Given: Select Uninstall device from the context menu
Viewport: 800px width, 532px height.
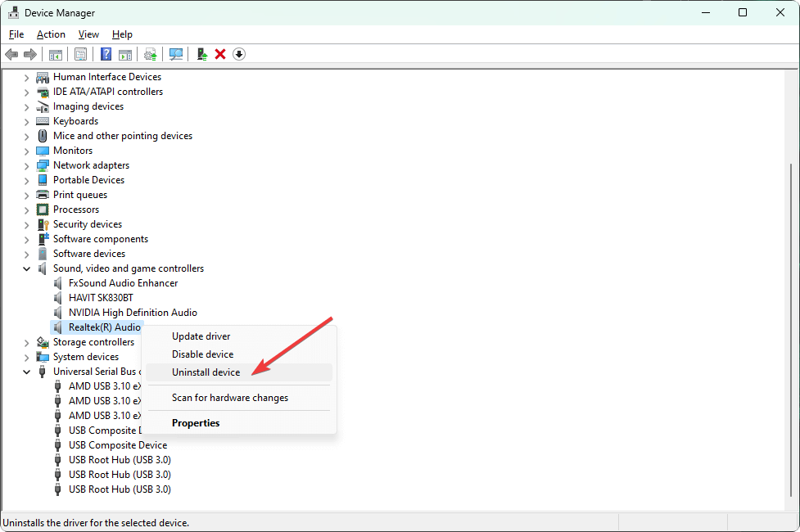Looking at the screenshot, I should click(x=239, y=372).
